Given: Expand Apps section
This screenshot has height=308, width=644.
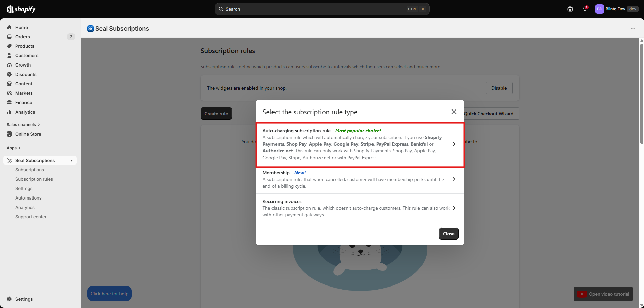Looking at the screenshot, I should [14, 148].
